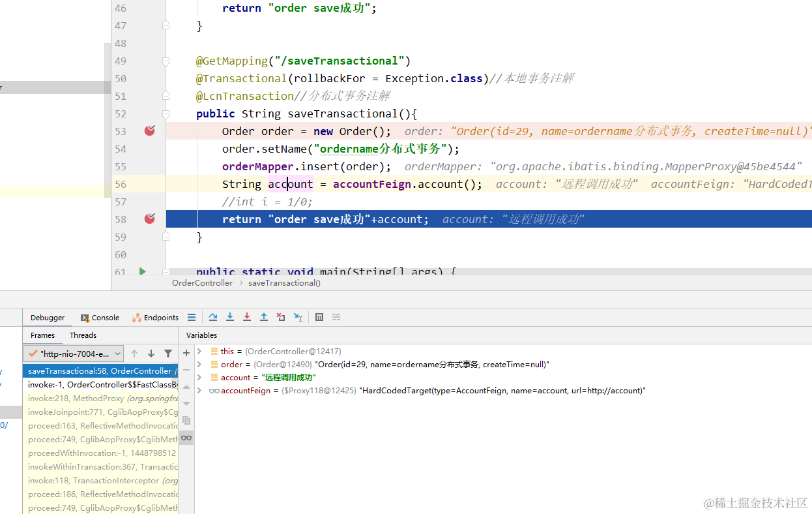Toggle the glasses show-watches icon
Image resolution: width=812 pixels, height=514 pixels.
click(186, 438)
